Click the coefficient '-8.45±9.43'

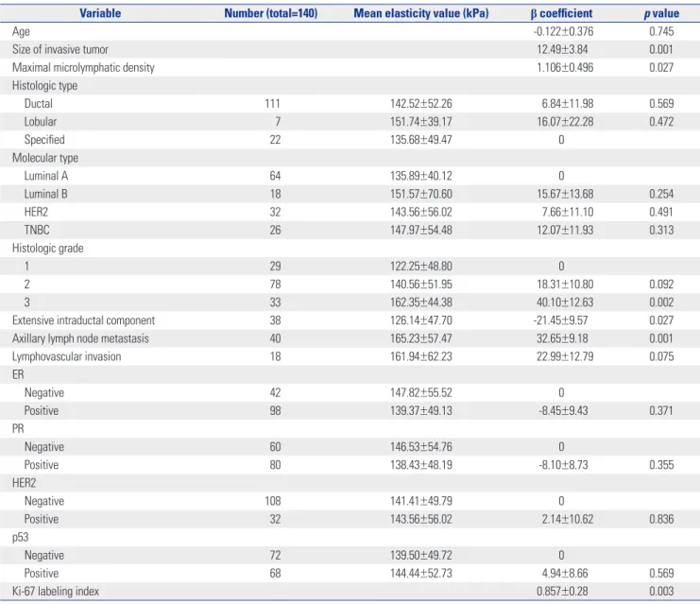click(563, 411)
